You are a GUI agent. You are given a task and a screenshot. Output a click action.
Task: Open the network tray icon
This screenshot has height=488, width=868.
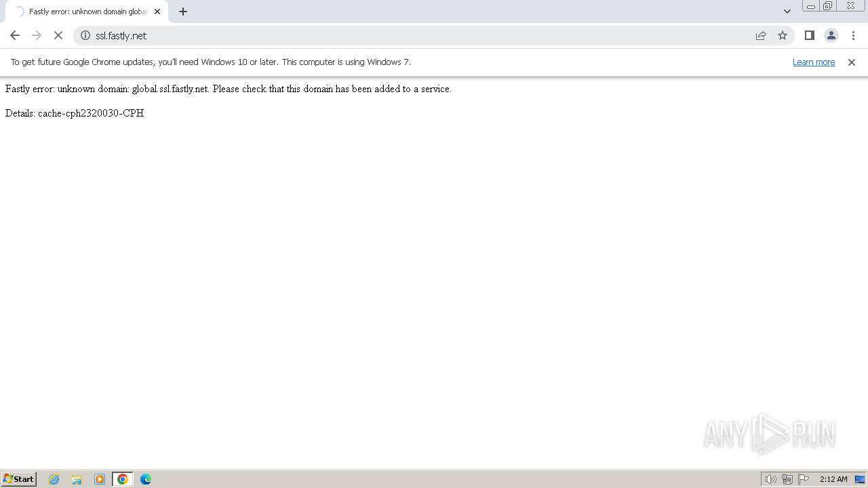[x=787, y=479]
